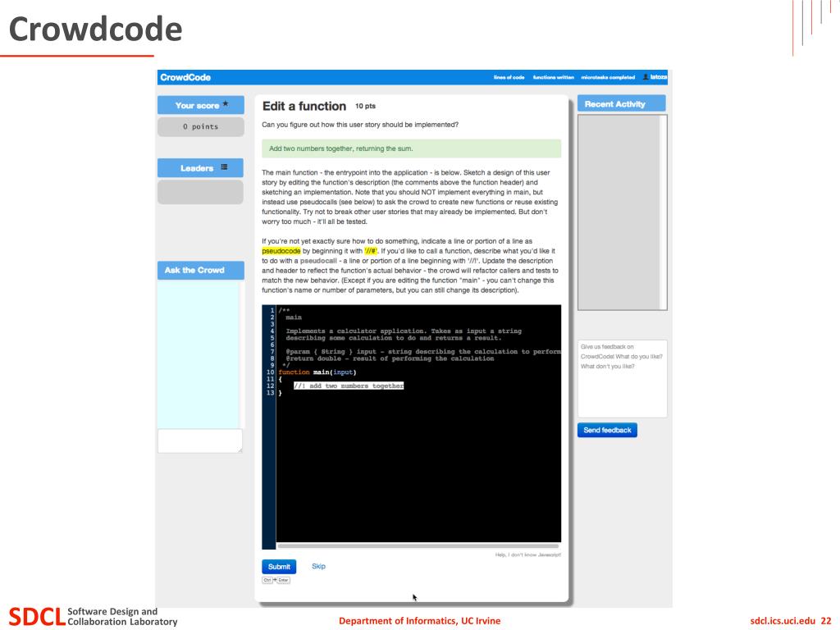This screenshot has height=630, width=840.
Task: Click the Ctrl+Enter shortcut hint
Action: point(276,580)
